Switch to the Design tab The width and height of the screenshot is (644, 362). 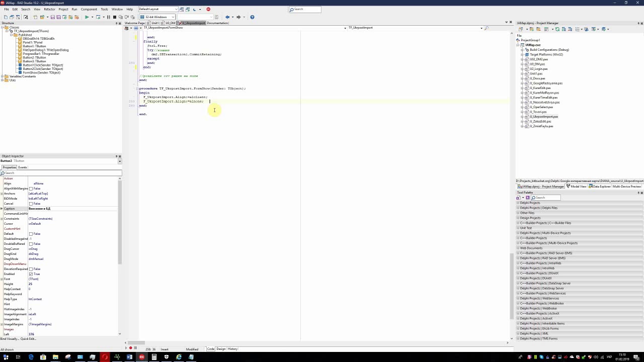click(x=221, y=349)
